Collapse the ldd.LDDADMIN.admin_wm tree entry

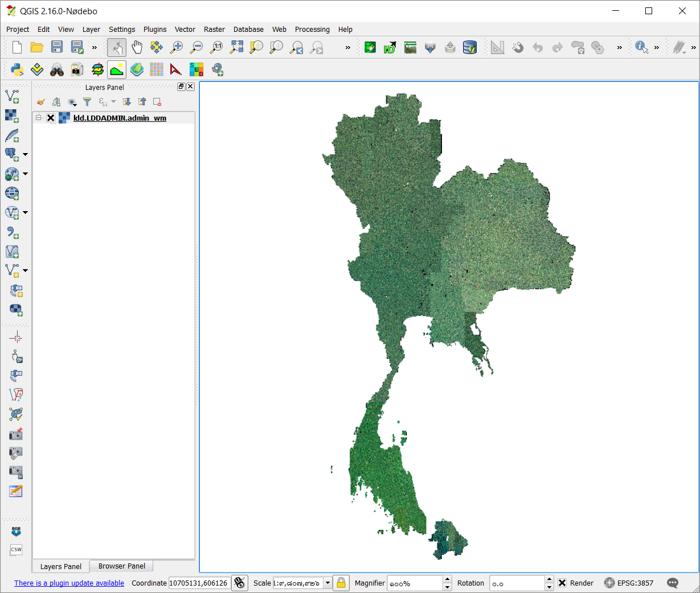tap(38, 117)
